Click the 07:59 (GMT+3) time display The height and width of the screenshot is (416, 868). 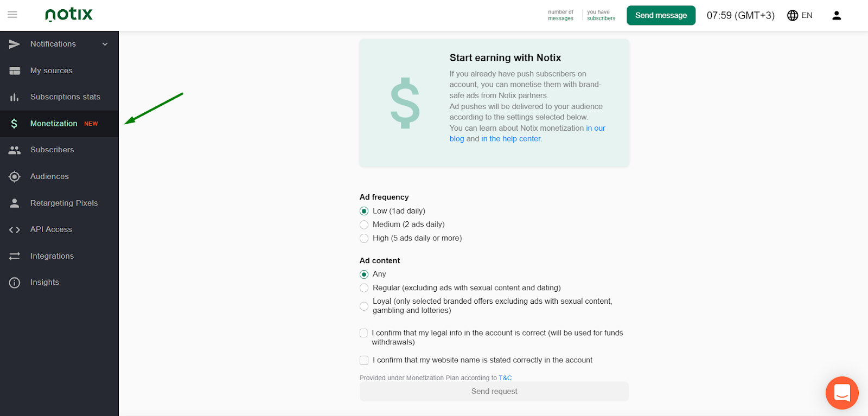click(x=741, y=15)
